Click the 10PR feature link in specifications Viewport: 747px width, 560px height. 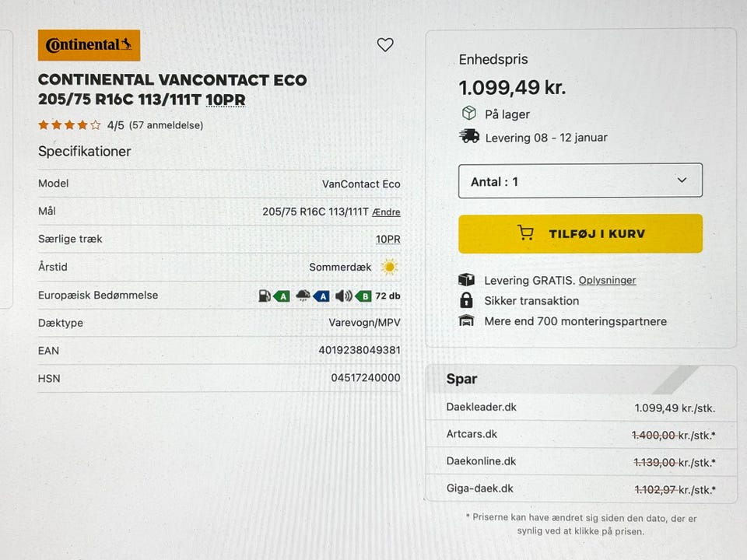point(388,240)
